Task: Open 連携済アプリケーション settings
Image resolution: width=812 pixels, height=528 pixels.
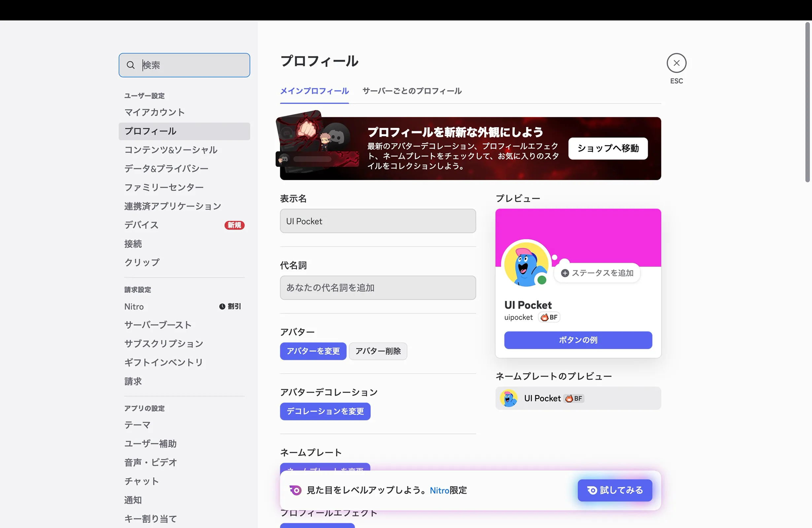Action: pos(184,206)
